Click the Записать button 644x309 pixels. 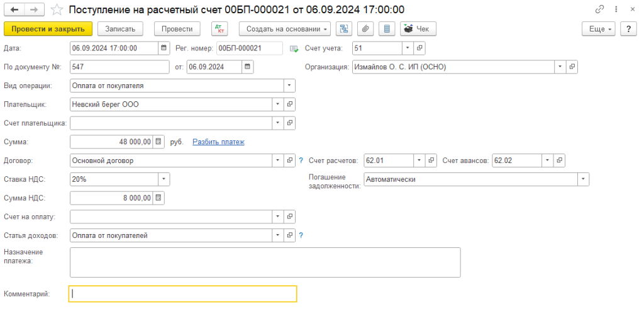120,29
